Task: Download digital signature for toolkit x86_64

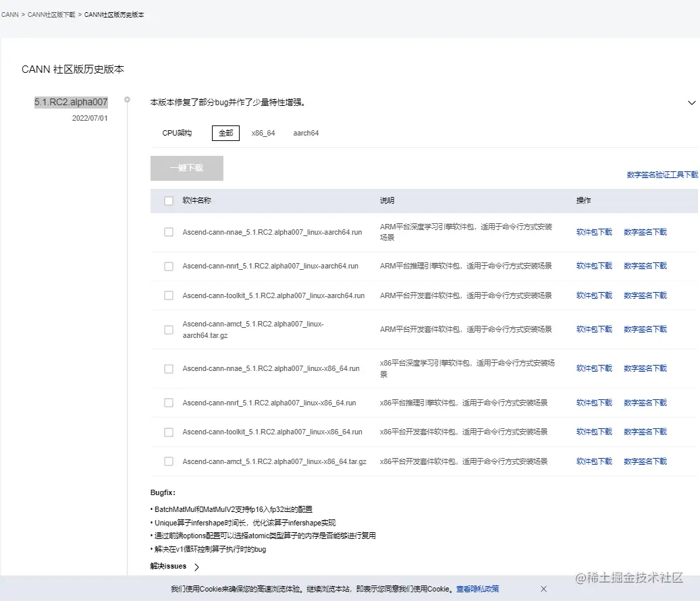Action: point(645,432)
